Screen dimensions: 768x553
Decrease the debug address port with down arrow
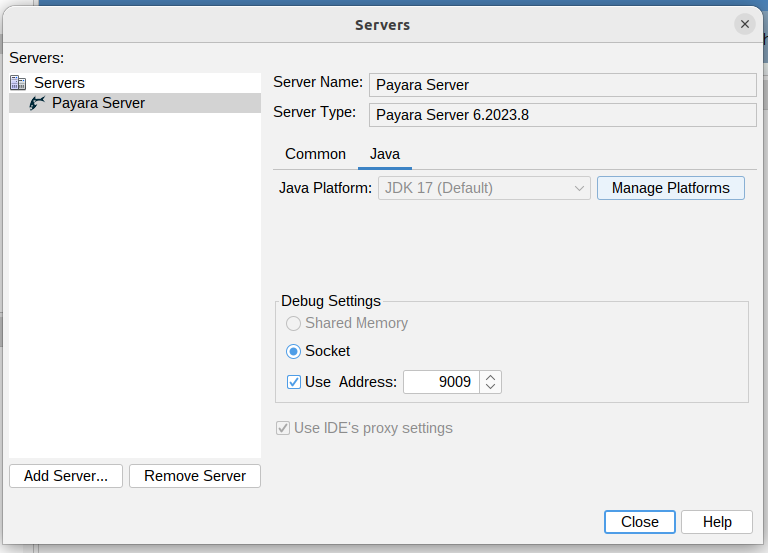(x=490, y=387)
